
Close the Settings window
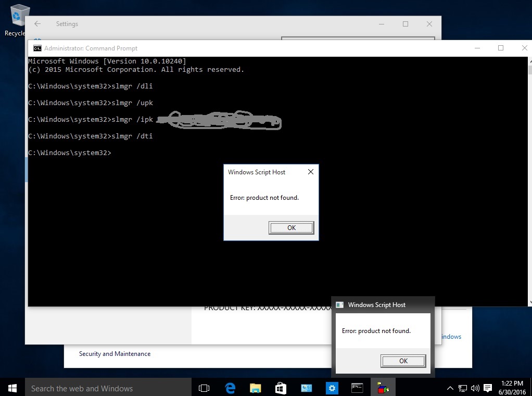[429, 24]
